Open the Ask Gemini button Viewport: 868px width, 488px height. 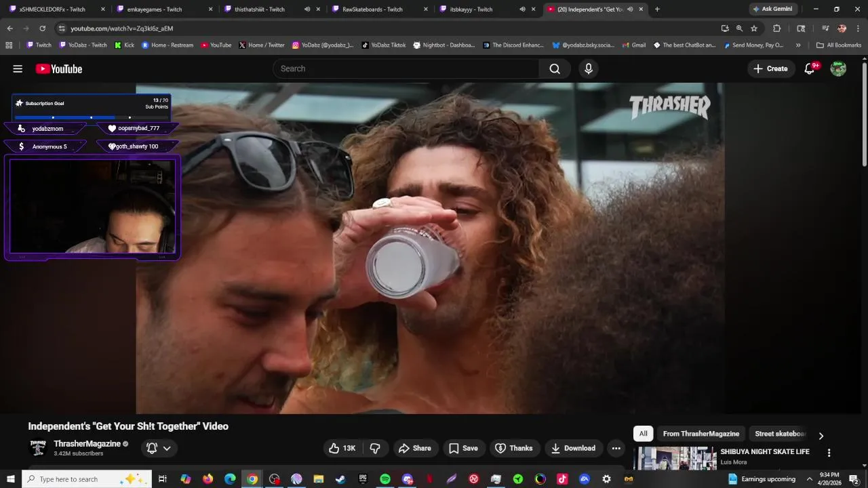(x=772, y=9)
